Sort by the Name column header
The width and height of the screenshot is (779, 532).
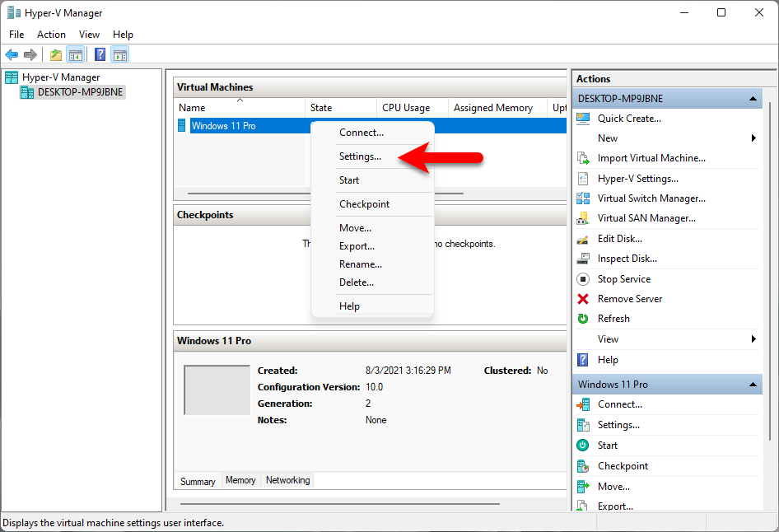(x=239, y=108)
